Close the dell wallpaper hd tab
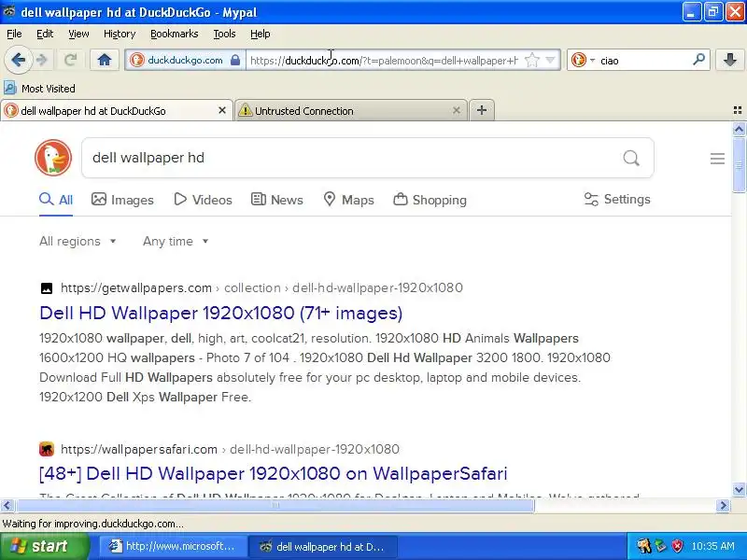The height and width of the screenshot is (560, 747). (x=222, y=110)
